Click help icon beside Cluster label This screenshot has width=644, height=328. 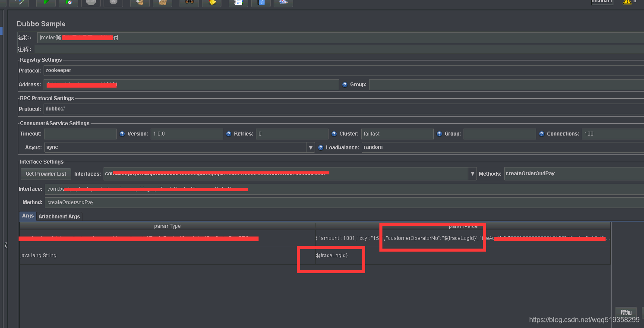[x=334, y=134]
